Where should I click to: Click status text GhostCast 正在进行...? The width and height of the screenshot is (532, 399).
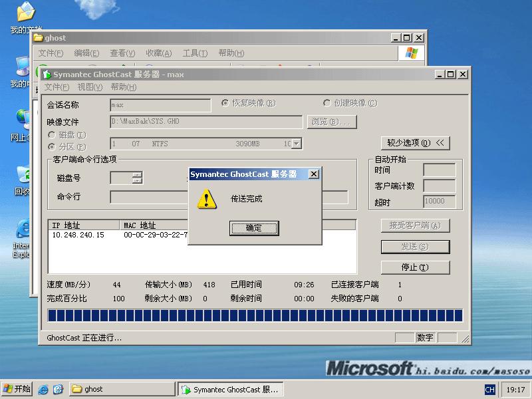(84, 338)
